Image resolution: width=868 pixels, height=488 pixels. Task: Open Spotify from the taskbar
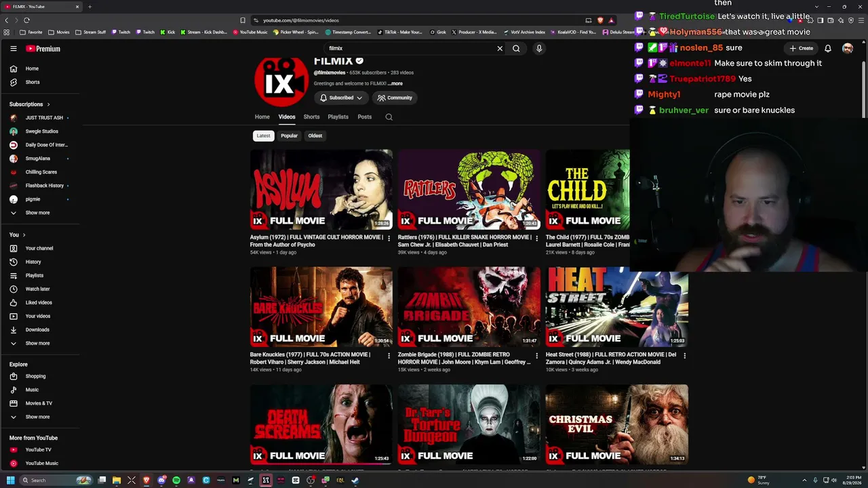click(x=176, y=481)
